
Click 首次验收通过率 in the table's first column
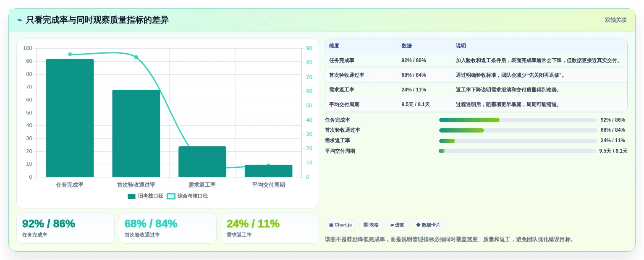347,75
